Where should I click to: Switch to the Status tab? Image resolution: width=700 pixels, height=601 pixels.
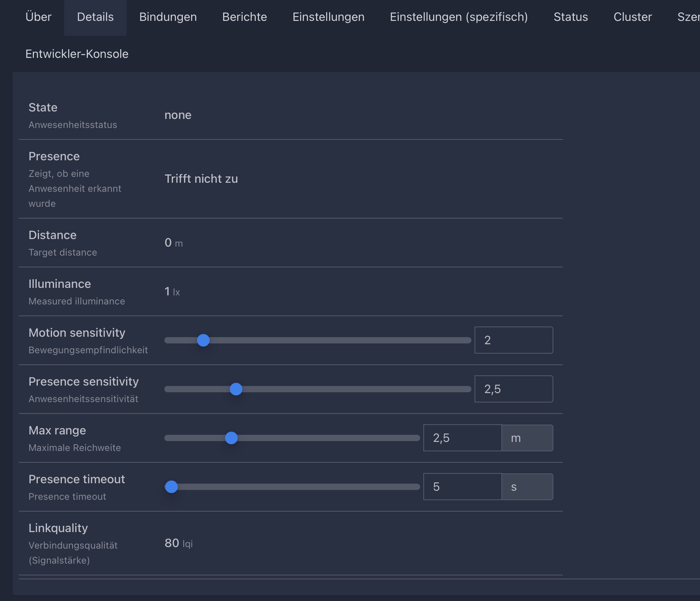tap(570, 17)
